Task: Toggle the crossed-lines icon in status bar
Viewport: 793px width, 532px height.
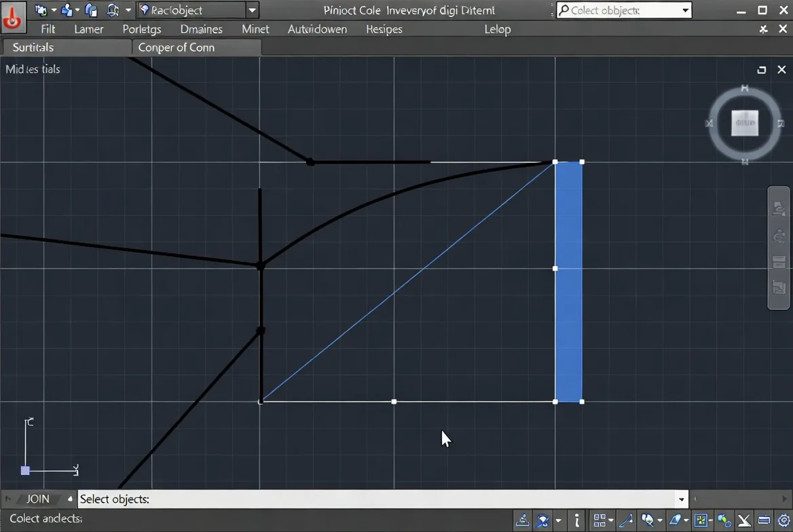Action: (744, 520)
